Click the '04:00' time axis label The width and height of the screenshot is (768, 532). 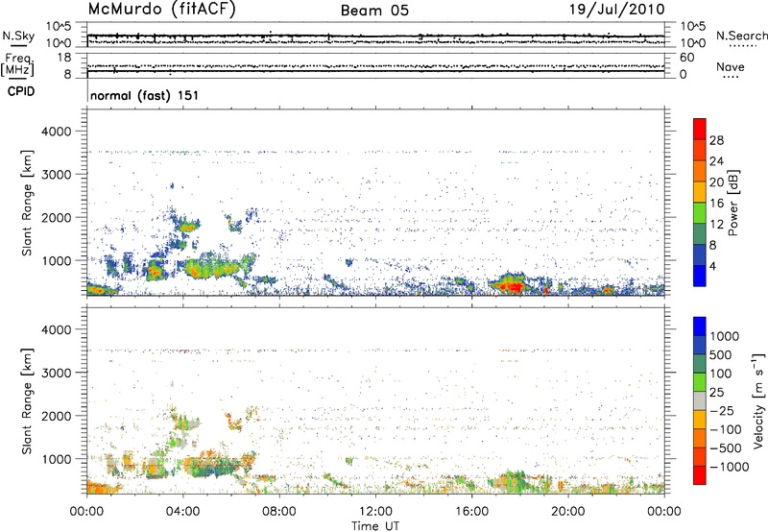tap(182, 512)
